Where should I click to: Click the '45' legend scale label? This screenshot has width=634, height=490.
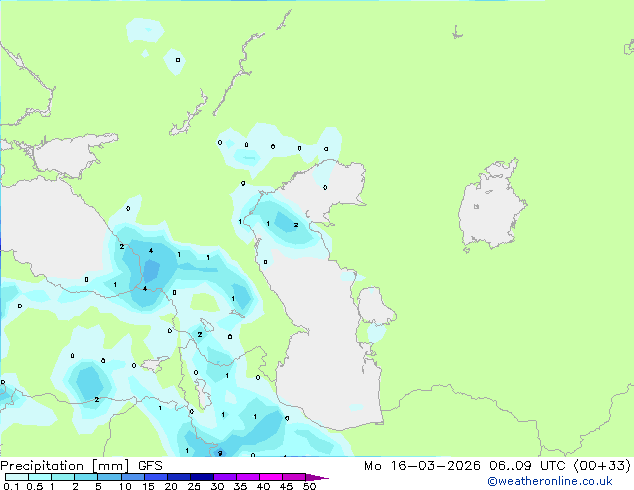[x=286, y=486]
